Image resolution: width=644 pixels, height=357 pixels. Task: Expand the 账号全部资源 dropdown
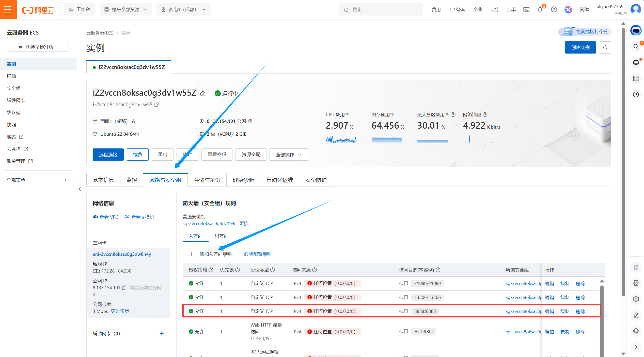coord(125,9)
